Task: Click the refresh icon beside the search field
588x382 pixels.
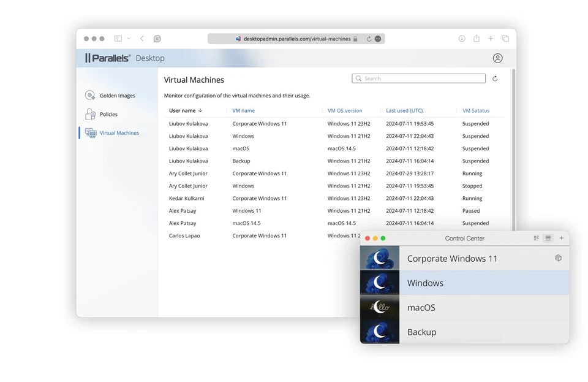Action: click(x=494, y=78)
